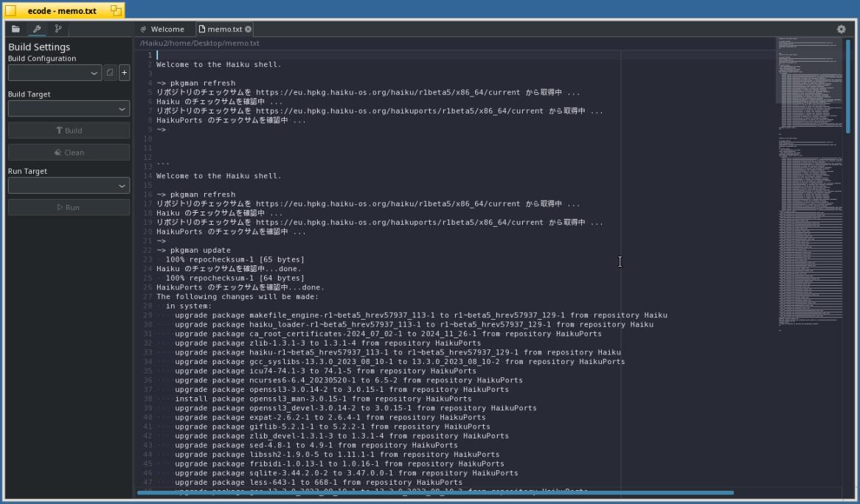Click the makefile_engine upgrade line

pos(421,315)
